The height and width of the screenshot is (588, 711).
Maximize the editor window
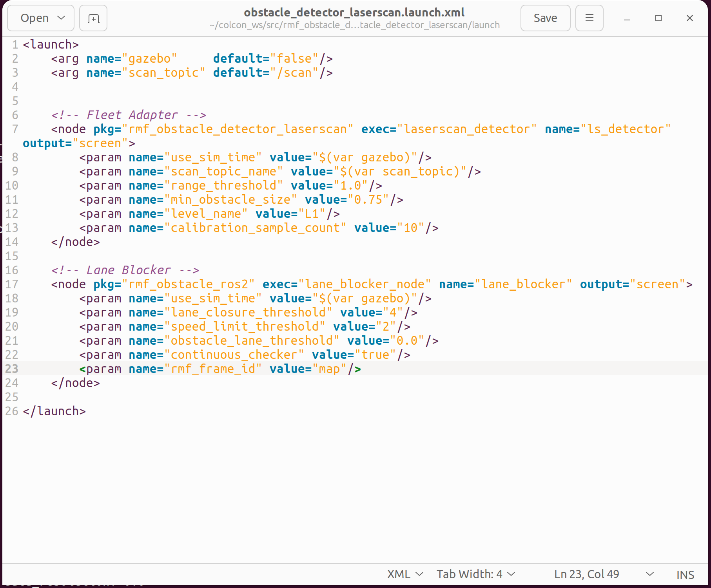click(658, 18)
